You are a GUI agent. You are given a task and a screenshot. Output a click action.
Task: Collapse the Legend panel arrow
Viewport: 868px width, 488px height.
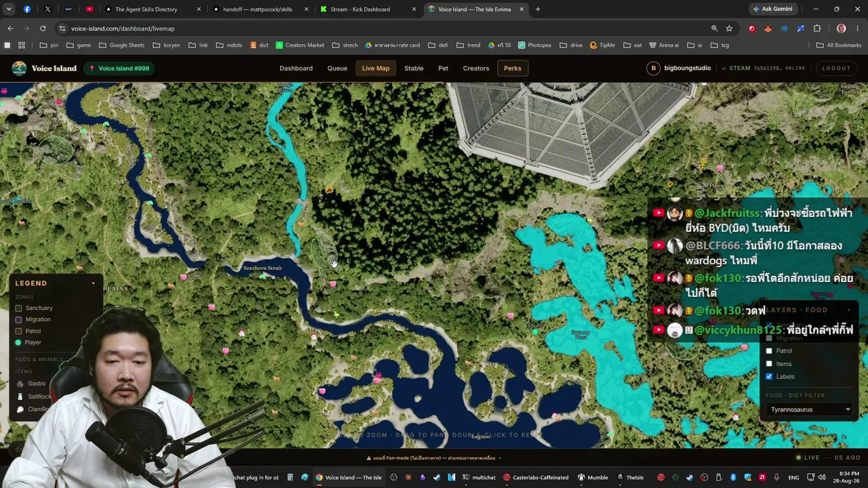(93, 283)
